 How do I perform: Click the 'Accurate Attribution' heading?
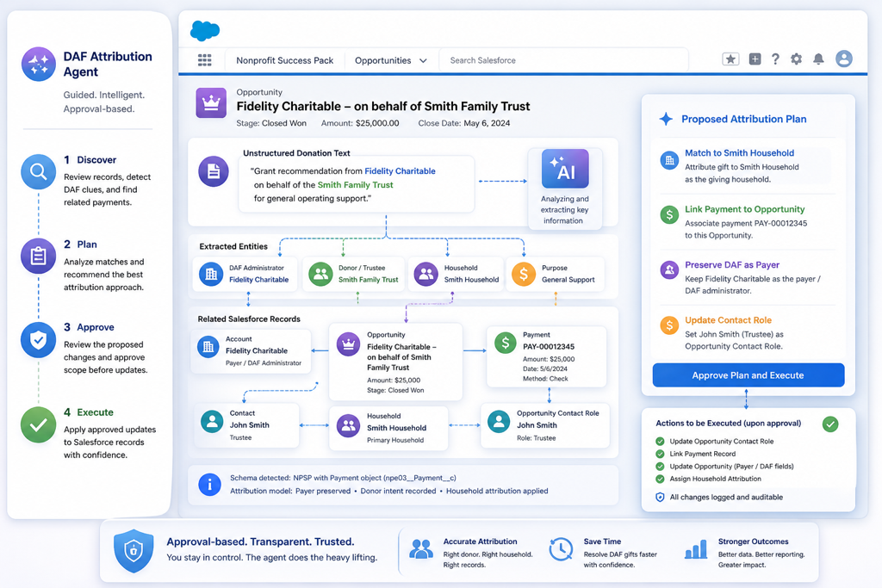(x=480, y=542)
